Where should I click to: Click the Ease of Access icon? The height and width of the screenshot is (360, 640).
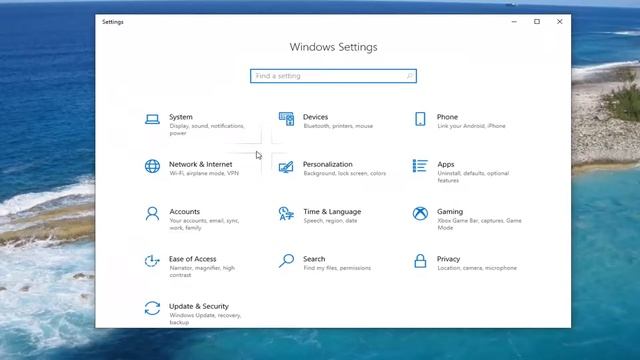pyautogui.click(x=152, y=261)
